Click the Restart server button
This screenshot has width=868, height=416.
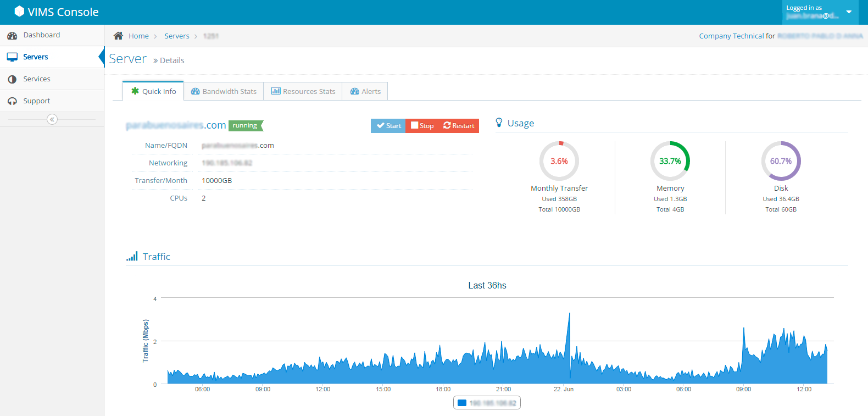point(459,126)
